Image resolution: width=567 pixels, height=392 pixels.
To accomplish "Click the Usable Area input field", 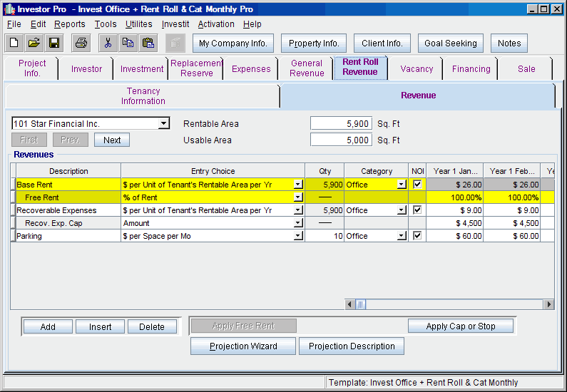I will pyautogui.click(x=341, y=140).
